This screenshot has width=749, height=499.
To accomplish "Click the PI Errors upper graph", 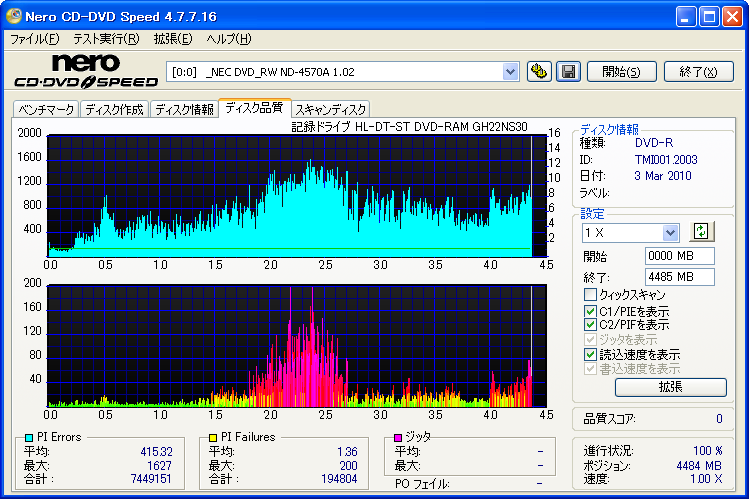I will pos(297,196).
